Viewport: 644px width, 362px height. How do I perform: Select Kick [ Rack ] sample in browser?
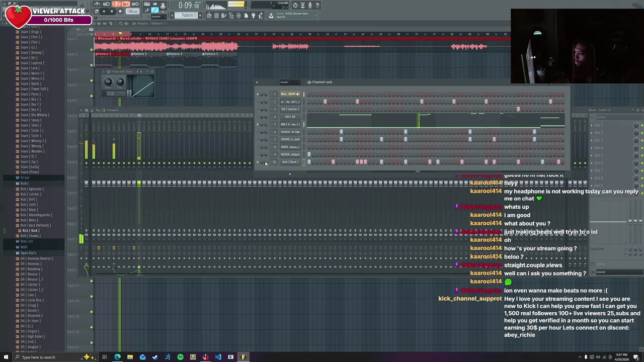click(x=31, y=230)
